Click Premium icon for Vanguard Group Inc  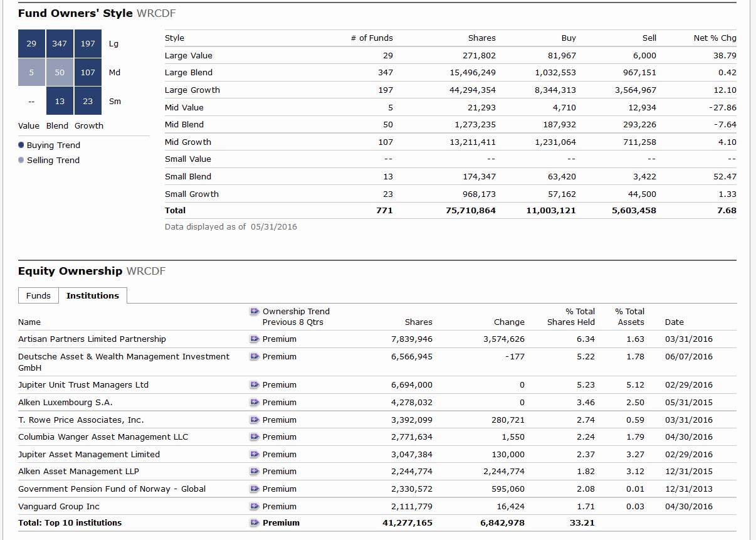pos(254,507)
